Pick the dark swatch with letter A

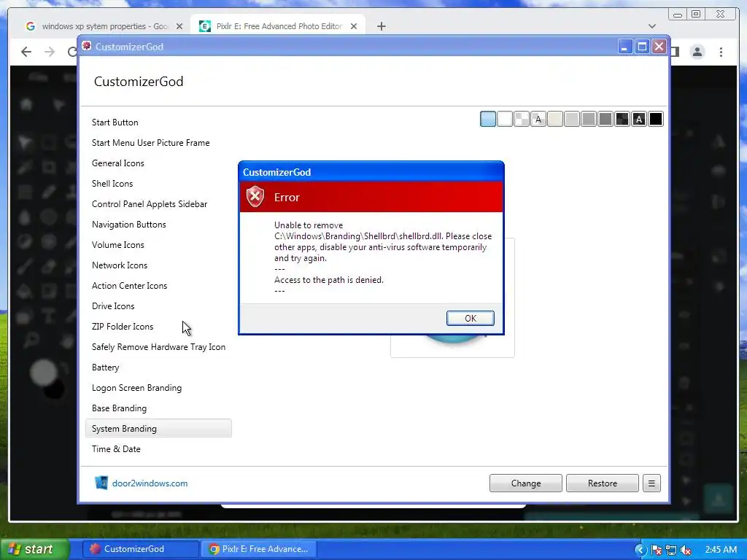pyautogui.click(x=639, y=119)
